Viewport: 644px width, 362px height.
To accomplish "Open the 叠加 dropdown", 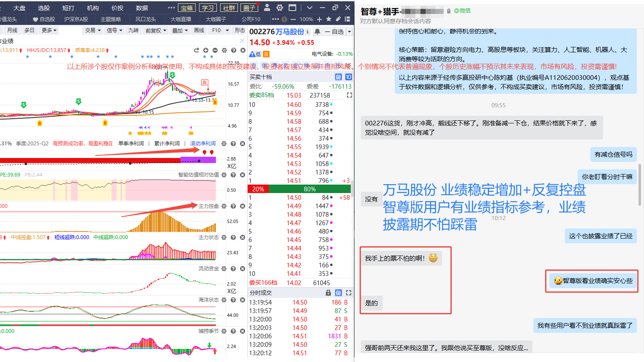I will [180, 30].
